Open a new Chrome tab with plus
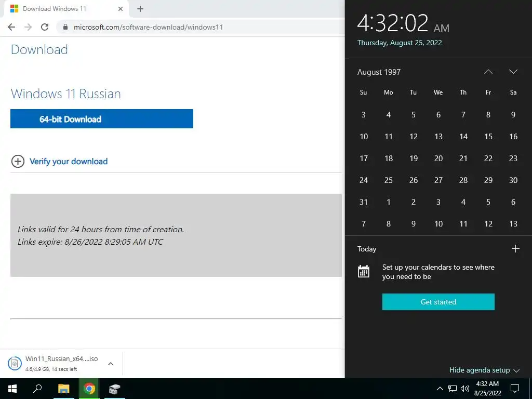Image resolution: width=532 pixels, height=399 pixels. (x=140, y=9)
